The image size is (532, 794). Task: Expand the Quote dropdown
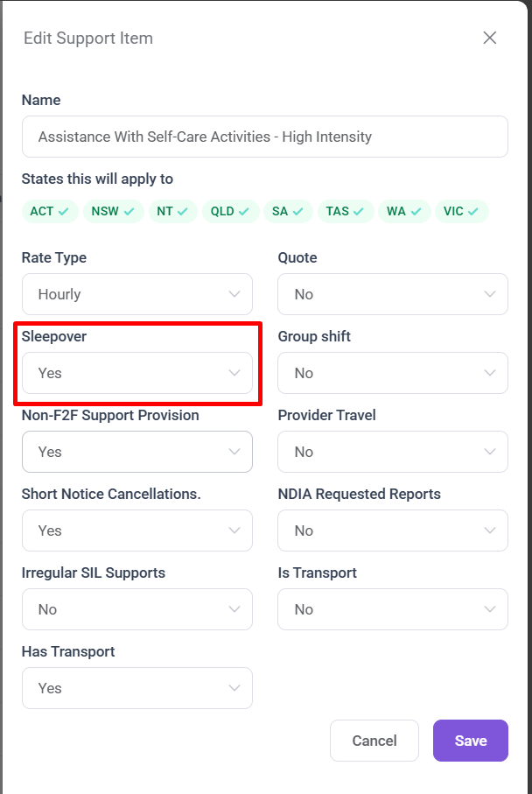pos(392,294)
